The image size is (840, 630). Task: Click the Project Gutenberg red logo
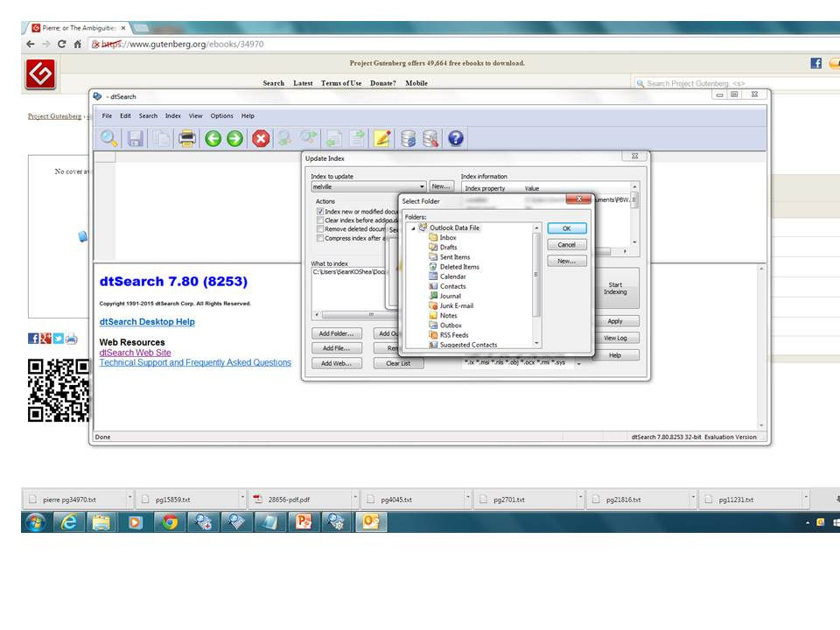40,73
